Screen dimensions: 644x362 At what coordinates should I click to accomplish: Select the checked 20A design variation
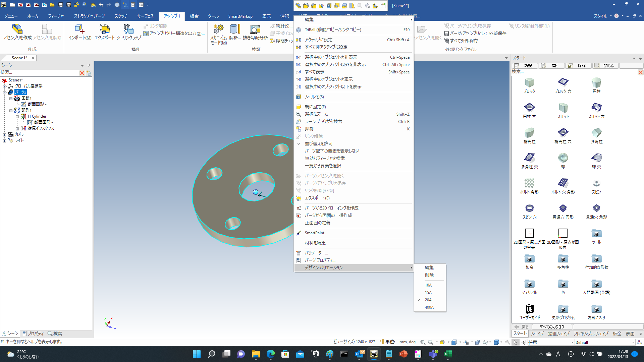(x=428, y=300)
